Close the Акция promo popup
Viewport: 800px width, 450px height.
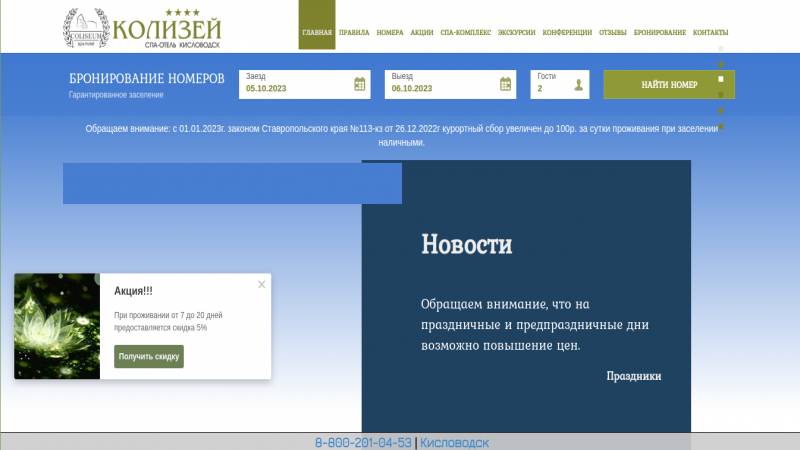pos(262,285)
